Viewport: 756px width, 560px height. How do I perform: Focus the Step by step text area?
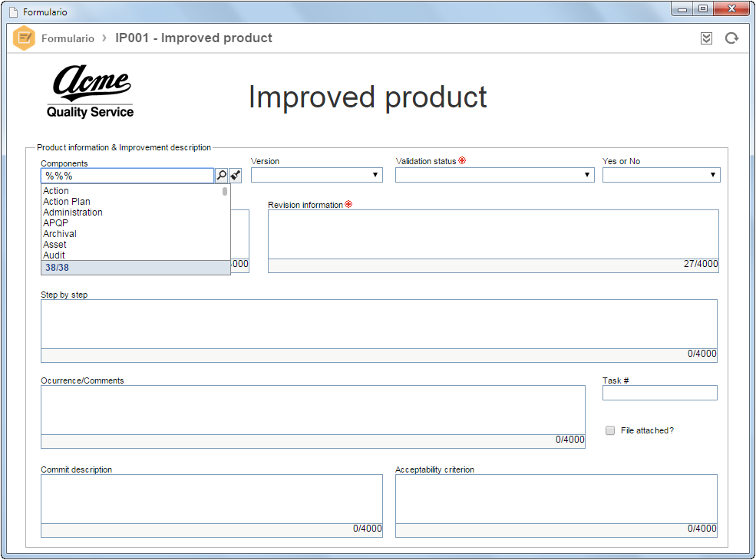(x=379, y=324)
